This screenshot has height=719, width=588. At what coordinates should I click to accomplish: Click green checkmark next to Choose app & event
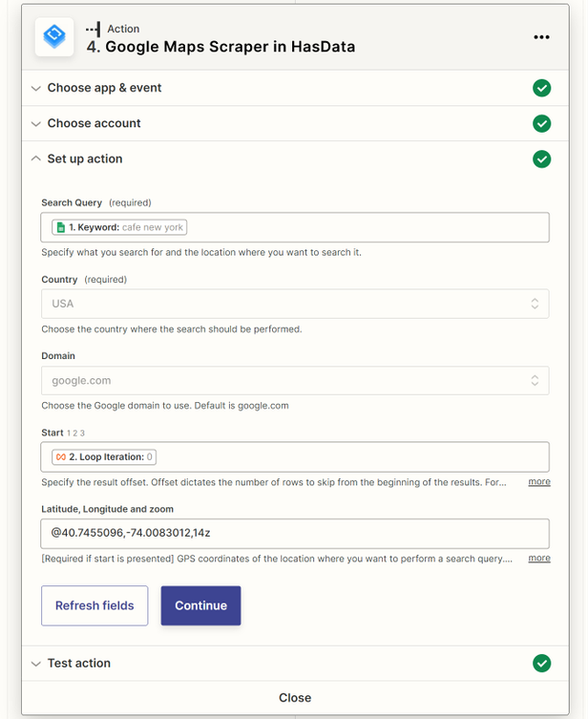click(541, 88)
